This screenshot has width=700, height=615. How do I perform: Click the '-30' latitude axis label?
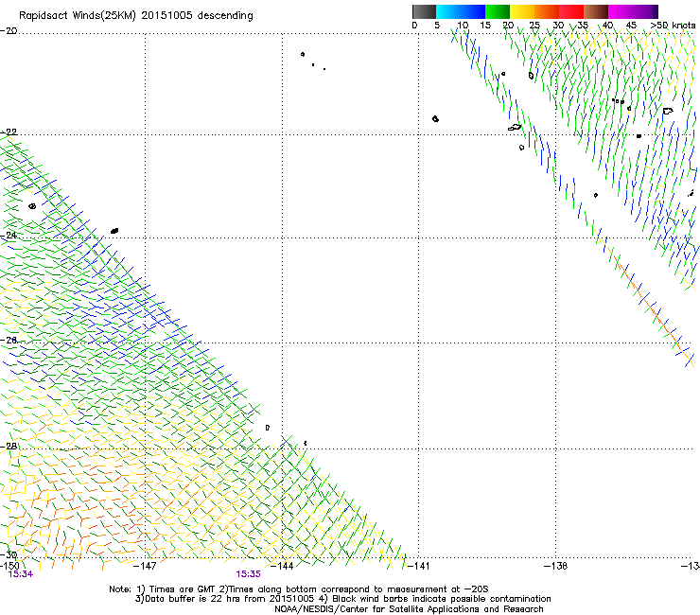click(x=9, y=555)
